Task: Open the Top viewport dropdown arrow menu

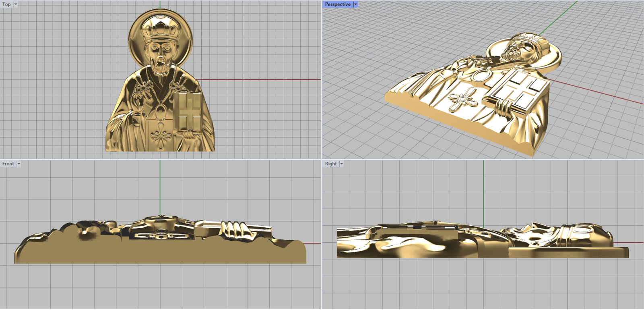Action: (16, 4)
